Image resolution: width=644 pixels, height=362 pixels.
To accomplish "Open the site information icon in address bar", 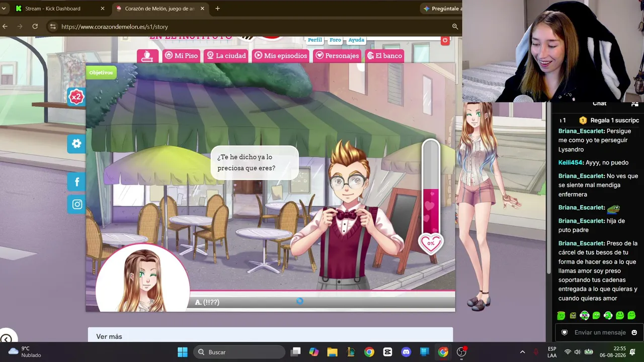I will point(53,27).
